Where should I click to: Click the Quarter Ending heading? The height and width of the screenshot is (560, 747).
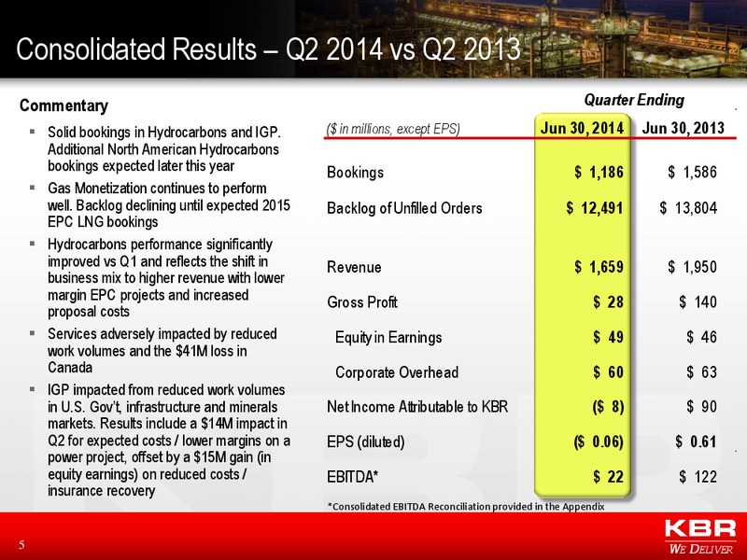coord(634,100)
